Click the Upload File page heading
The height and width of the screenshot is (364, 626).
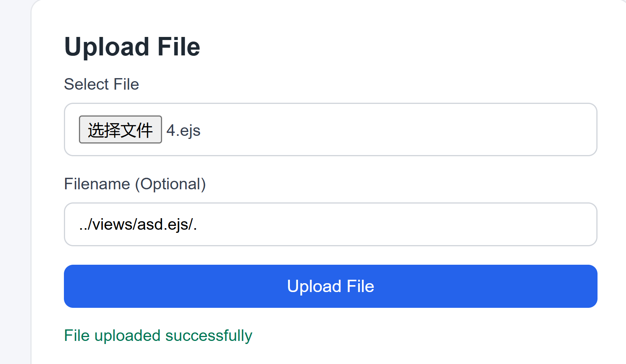click(x=132, y=47)
